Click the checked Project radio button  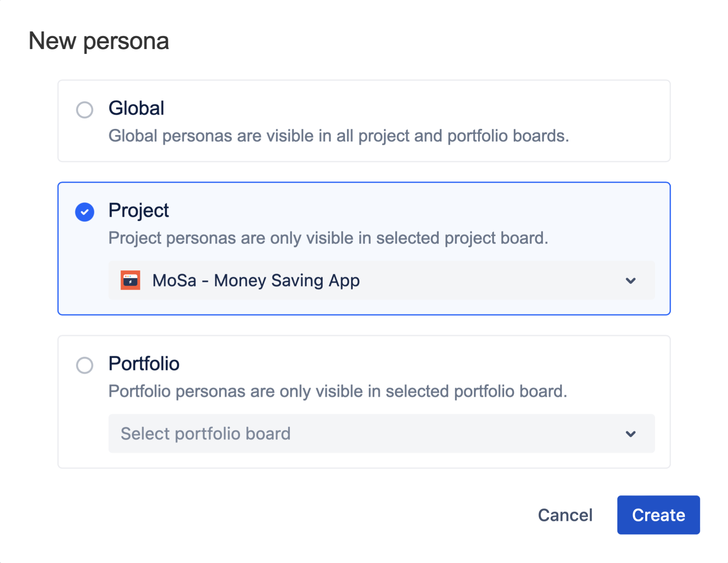tap(84, 212)
